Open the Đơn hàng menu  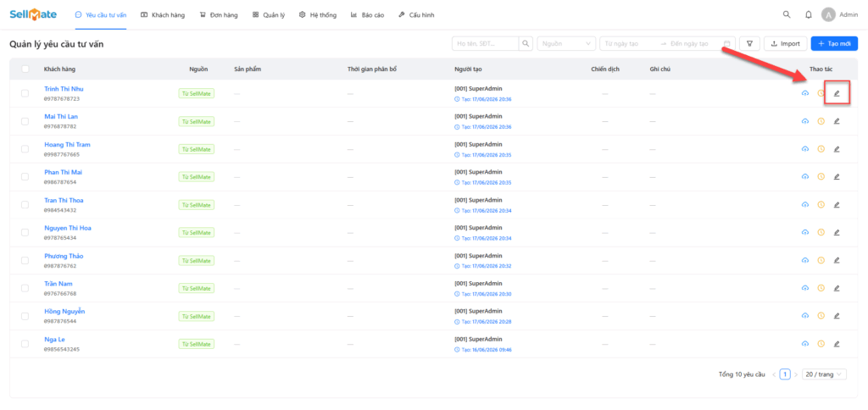click(219, 15)
